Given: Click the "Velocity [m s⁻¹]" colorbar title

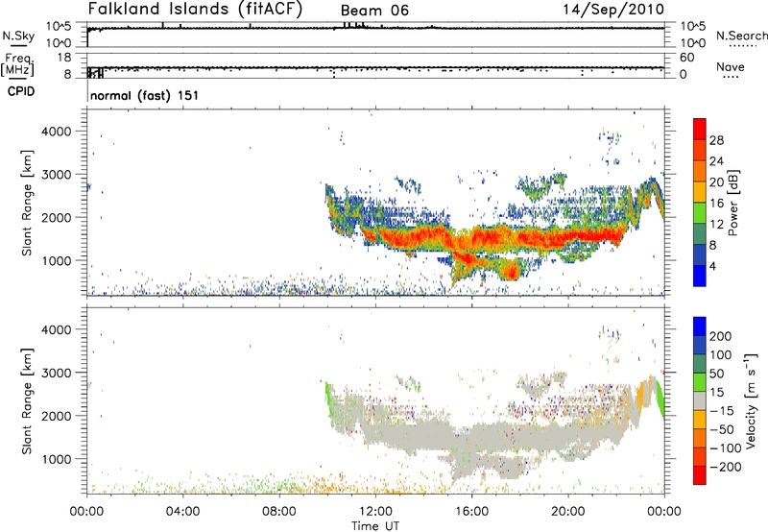Looking at the screenshot, I should (751, 400).
